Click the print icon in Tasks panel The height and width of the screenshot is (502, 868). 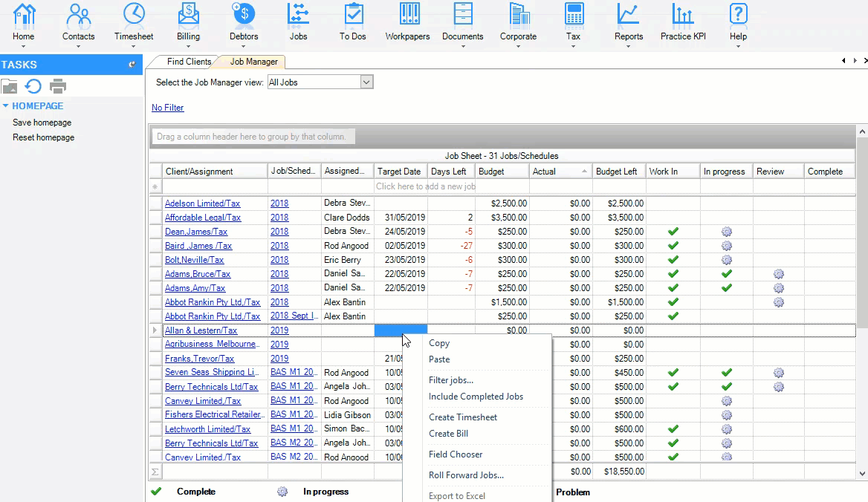coord(58,86)
